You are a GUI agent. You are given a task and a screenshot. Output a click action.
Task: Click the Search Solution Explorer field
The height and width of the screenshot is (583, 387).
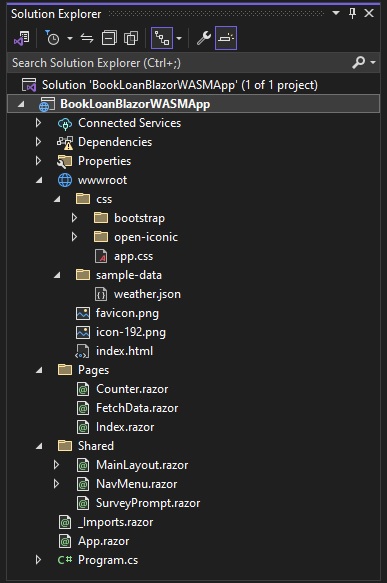[178, 62]
